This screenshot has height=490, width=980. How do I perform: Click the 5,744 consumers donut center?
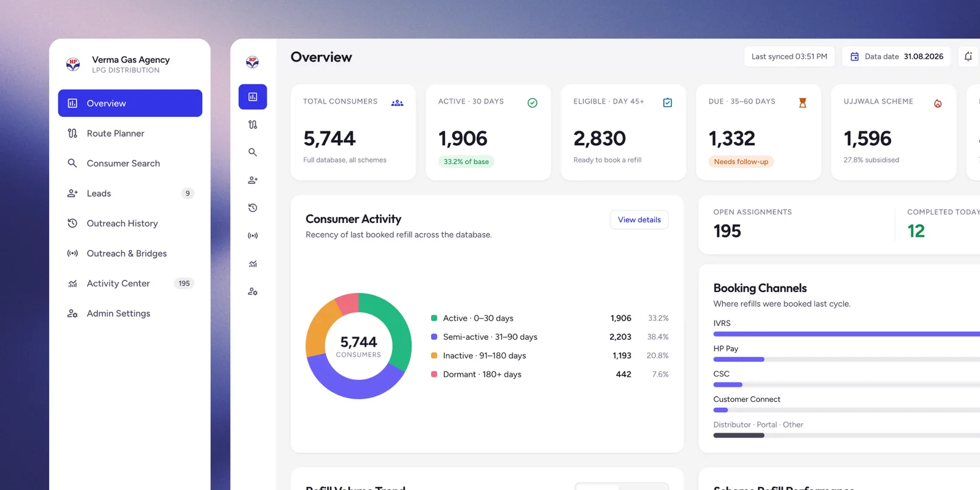358,346
